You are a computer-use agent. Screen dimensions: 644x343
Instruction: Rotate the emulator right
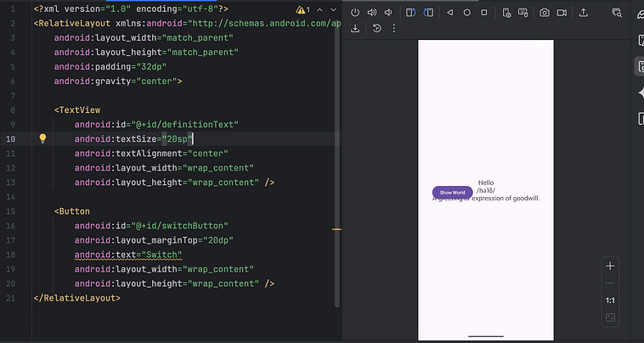(428, 13)
